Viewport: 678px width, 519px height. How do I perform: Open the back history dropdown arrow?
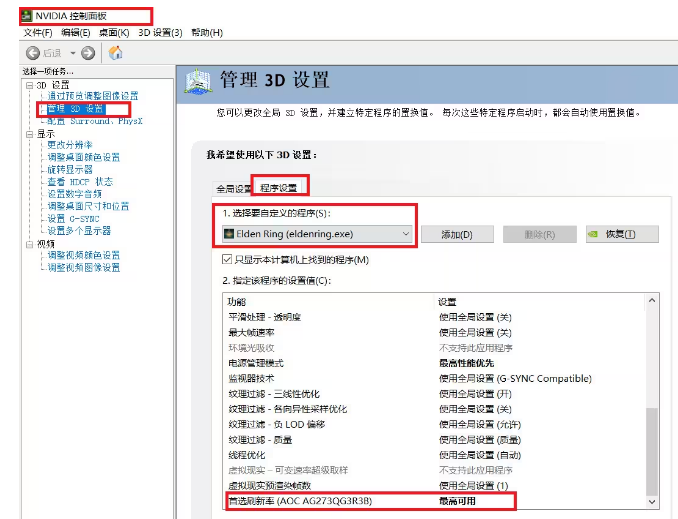point(72,53)
